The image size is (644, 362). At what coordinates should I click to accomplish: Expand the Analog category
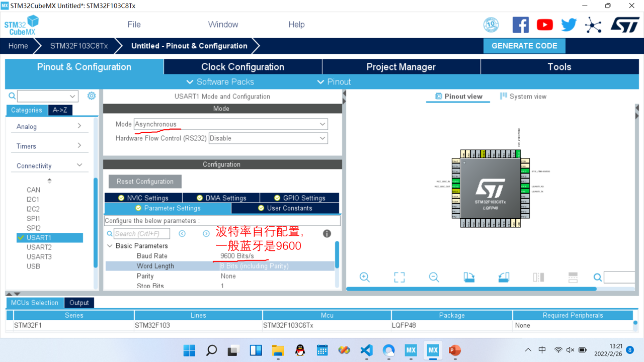(49, 126)
